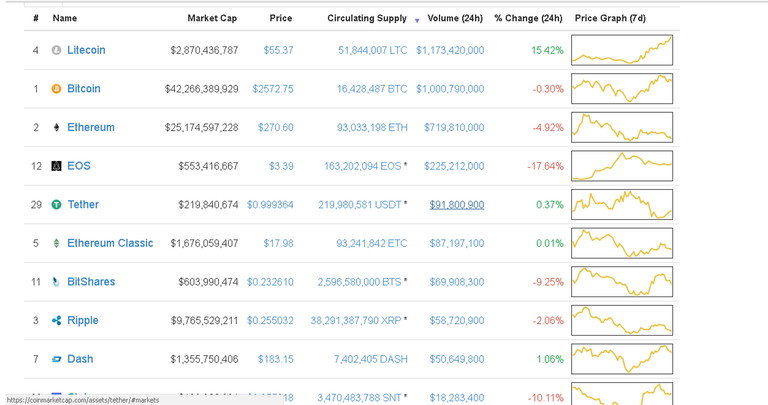Click the Ethereum Classic logo icon
This screenshot has height=405, width=768.
[56, 243]
